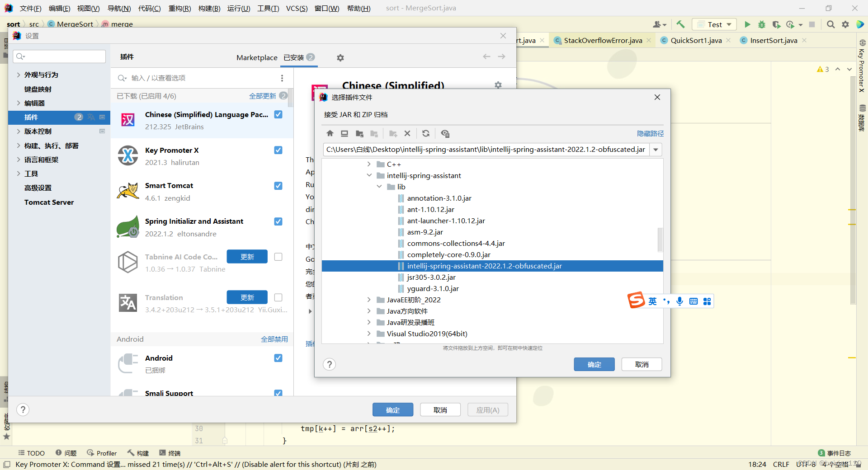The width and height of the screenshot is (868, 470).
Task: Collapse the intellij-spring-assistant folder
Action: 369,175
